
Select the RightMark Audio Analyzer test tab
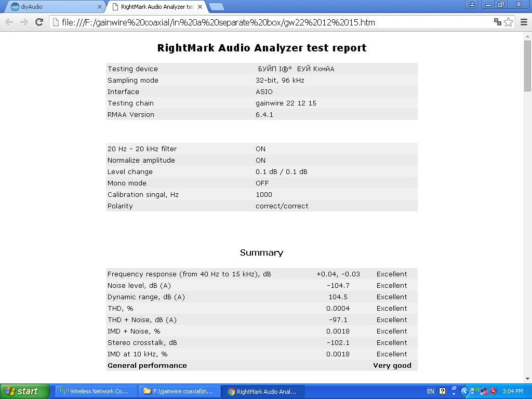[x=157, y=7]
